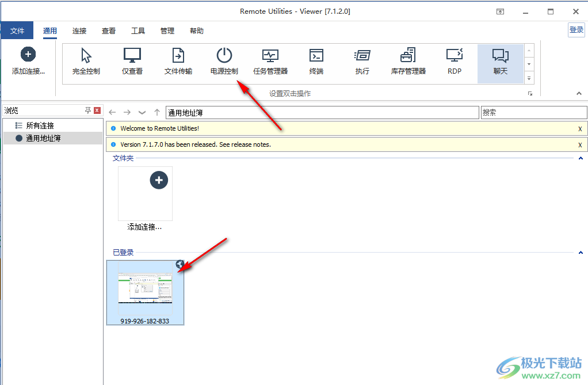
Task: Select Full control (完全控制) mode
Action: pos(86,62)
